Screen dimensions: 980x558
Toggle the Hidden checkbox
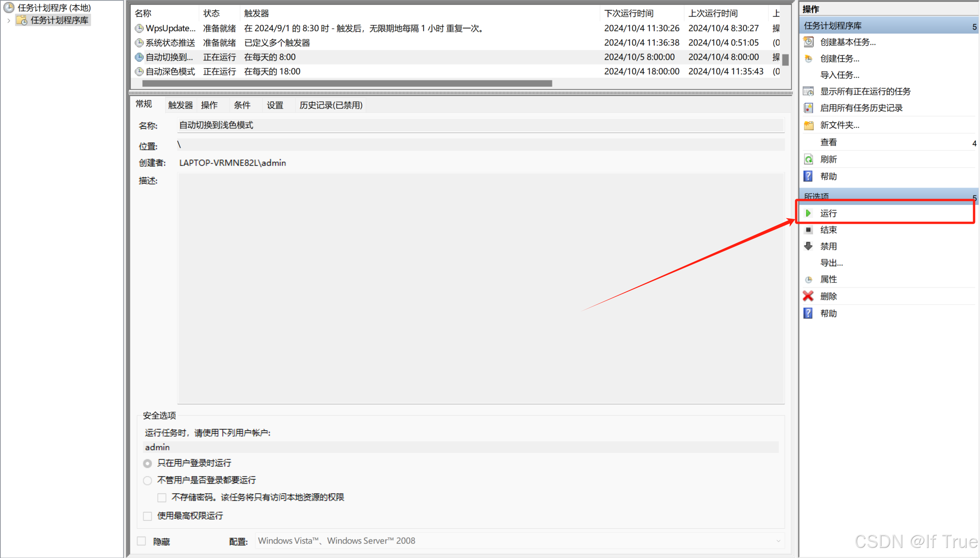(x=141, y=541)
